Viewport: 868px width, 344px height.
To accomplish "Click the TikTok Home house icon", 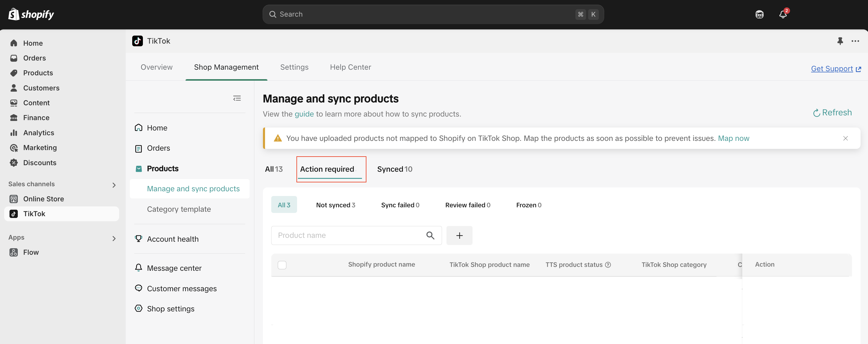I will point(138,128).
